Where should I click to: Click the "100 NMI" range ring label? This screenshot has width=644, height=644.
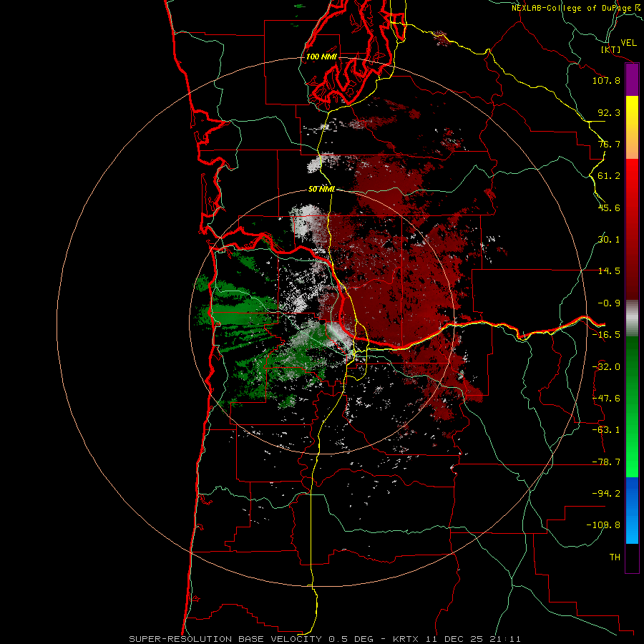321,57
